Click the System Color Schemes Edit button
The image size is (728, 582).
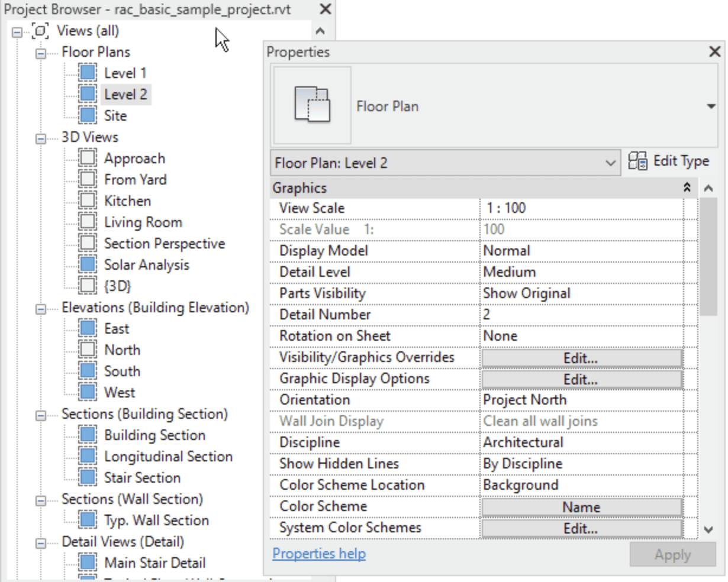tap(581, 528)
